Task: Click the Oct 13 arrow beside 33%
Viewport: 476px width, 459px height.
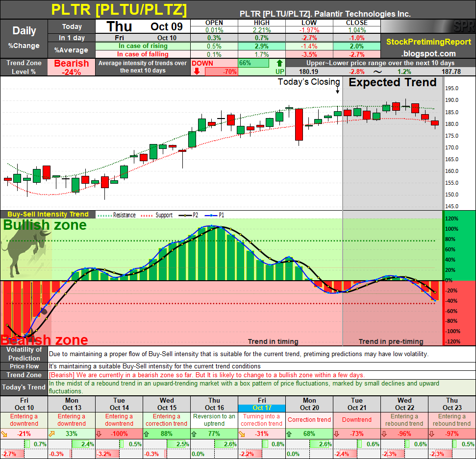Action: (51, 434)
